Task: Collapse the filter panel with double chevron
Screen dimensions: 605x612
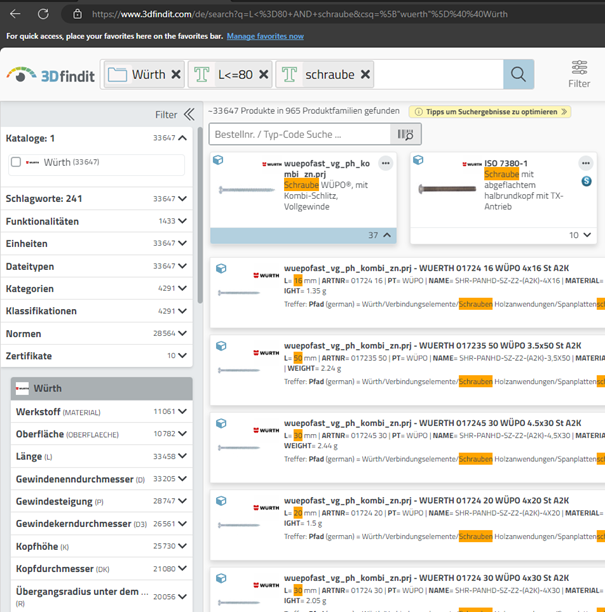Action: (189, 114)
